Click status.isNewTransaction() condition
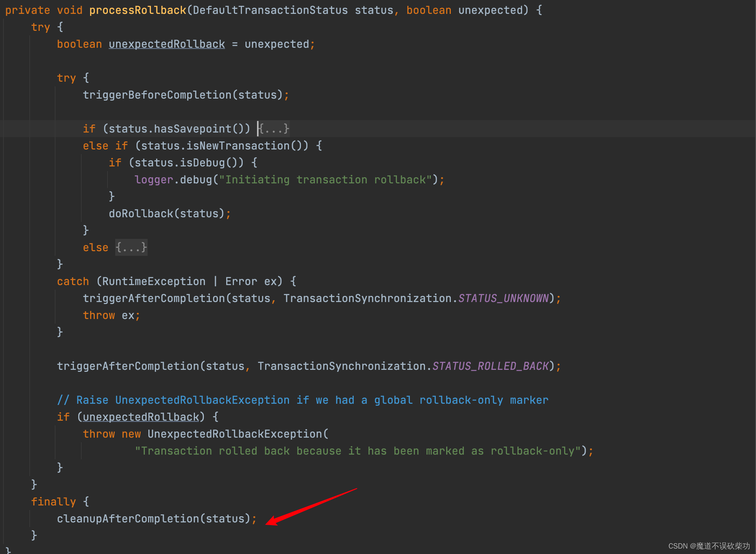Image resolution: width=756 pixels, height=554 pixels. (x=222, y=146)
